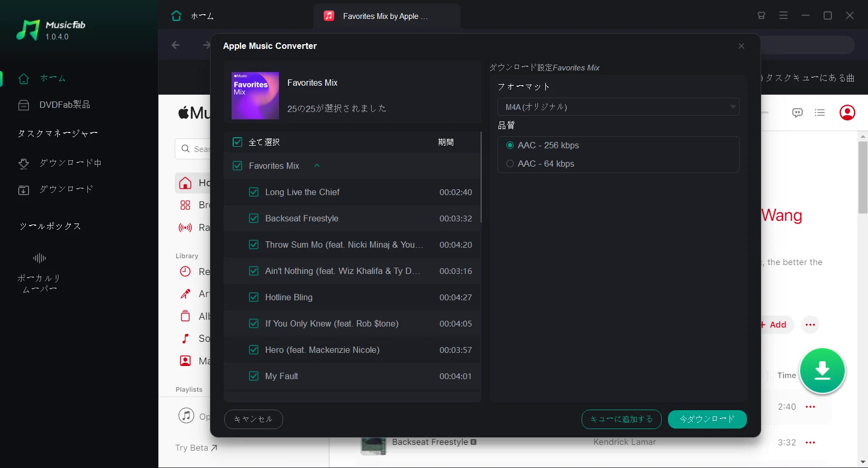The image size is (868, 468).
Task: Open the more options next to Add
Action: point(810,324)
